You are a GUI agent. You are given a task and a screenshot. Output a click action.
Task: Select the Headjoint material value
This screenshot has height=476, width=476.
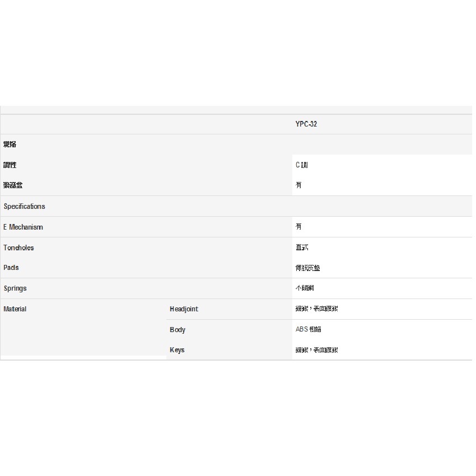point(316,309)
